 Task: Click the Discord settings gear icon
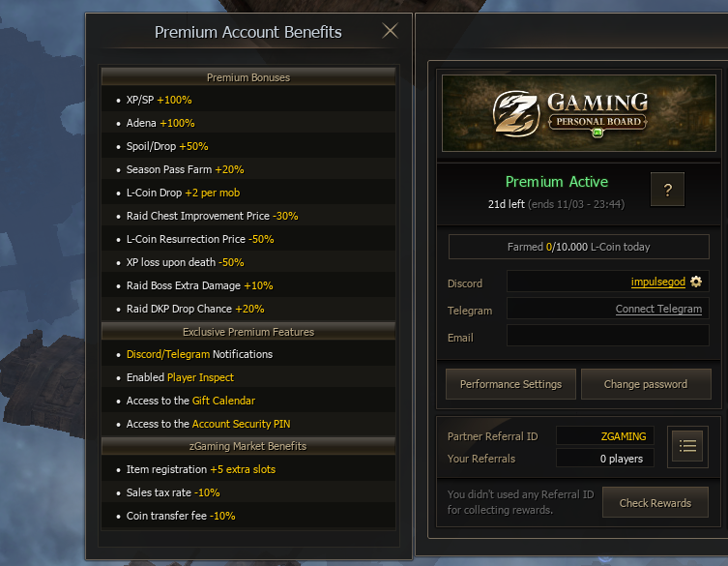695,282
